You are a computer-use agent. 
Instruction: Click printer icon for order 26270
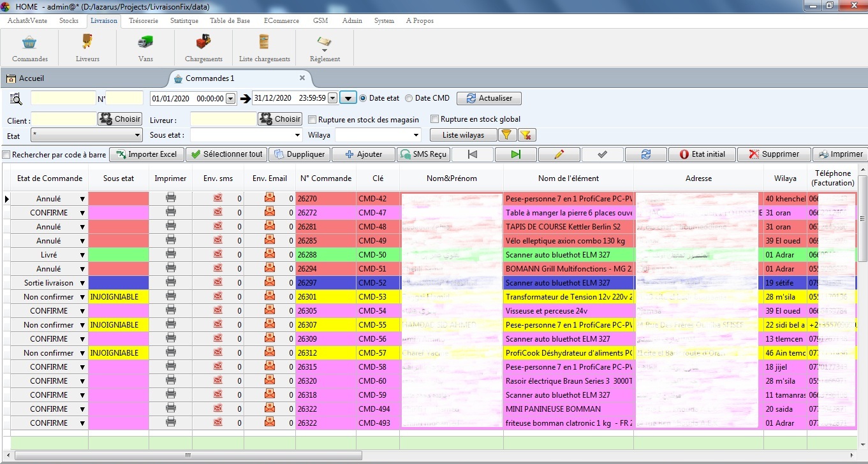[171, 198]
